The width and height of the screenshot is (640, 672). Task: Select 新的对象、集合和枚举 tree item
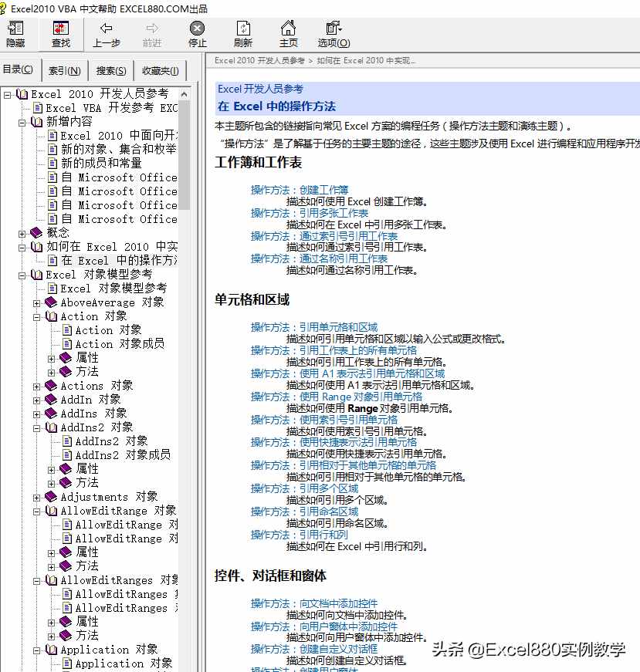coord(118,149)
